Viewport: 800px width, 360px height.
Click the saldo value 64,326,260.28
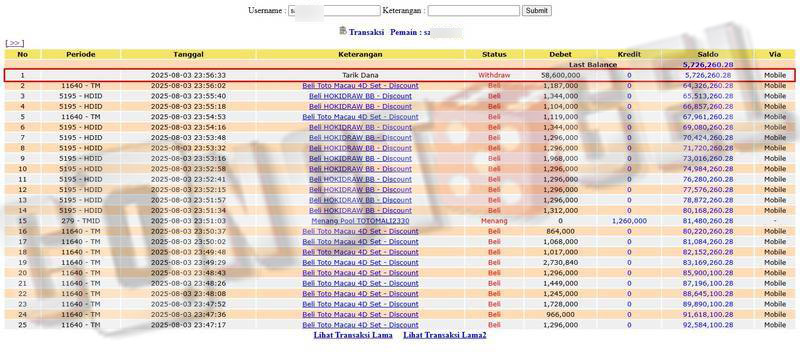[708, 86]
